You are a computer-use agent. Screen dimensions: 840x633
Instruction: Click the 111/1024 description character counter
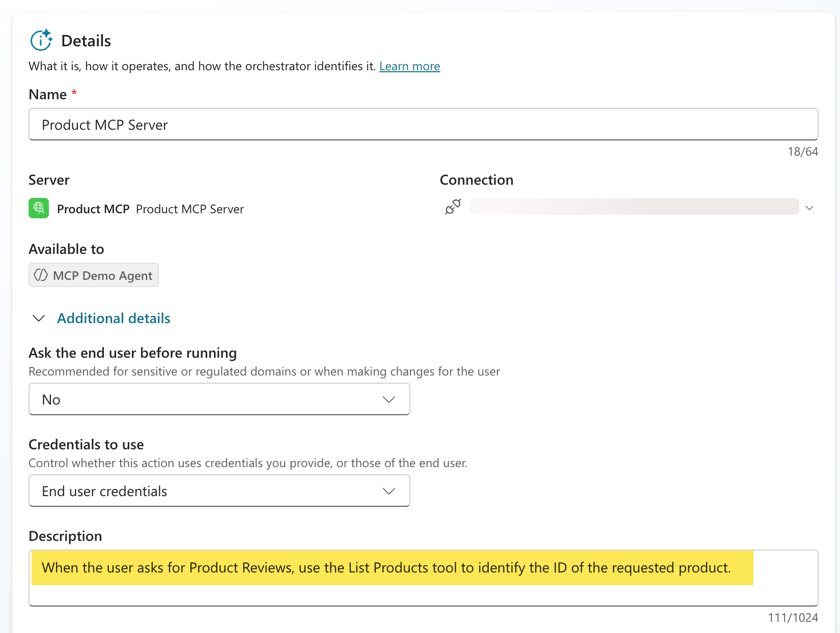click(793, 618)
